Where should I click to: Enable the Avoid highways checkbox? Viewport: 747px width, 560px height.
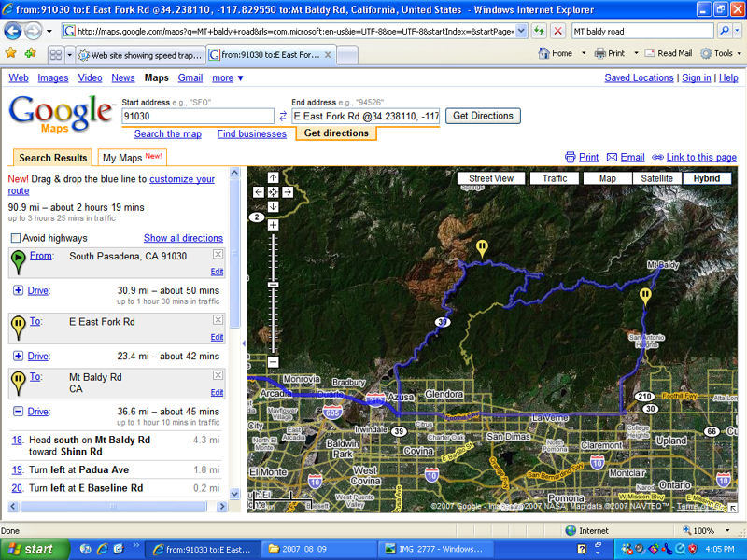(x=16, y=238)
